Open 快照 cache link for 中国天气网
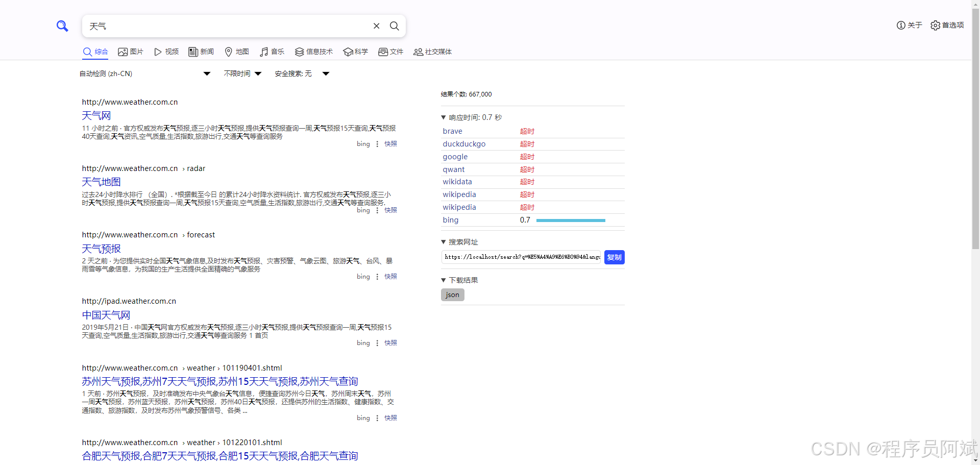980x465 pixels. (390, 343)
